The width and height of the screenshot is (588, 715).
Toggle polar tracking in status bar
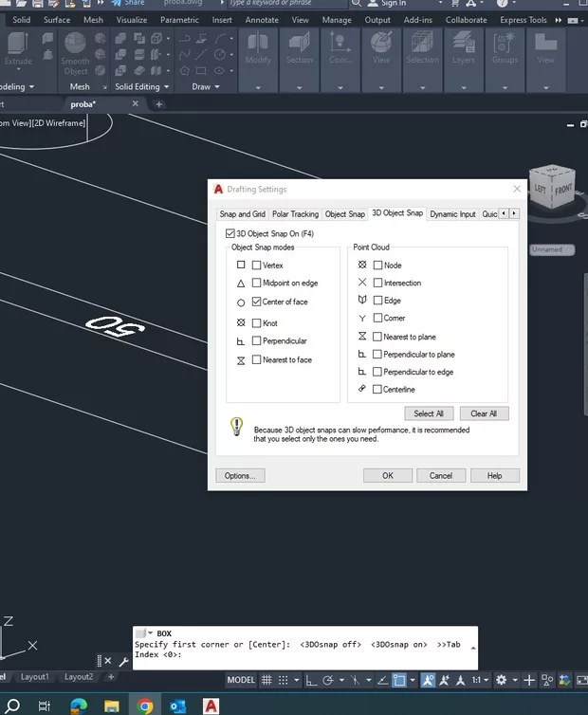[x=327, y=680]
